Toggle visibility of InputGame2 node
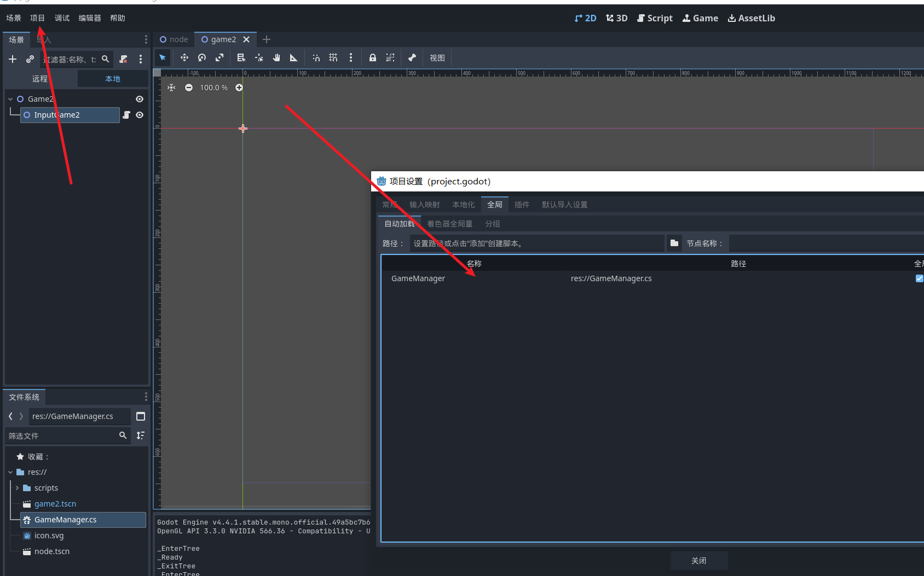 coord(140,115)
